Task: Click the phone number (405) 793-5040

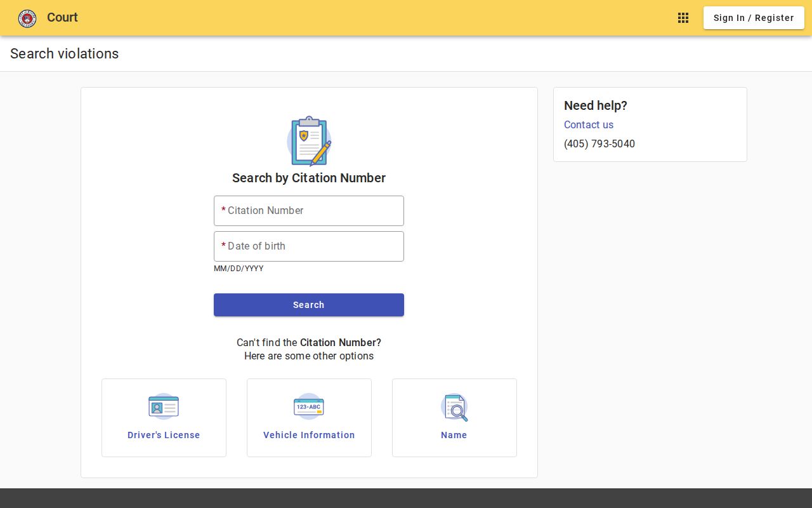Action: coord(599,144)
